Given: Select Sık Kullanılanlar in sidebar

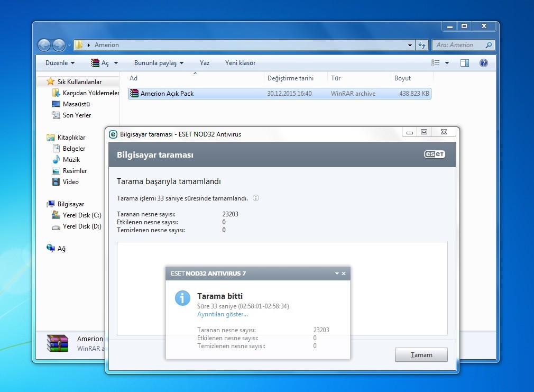Looking at the screenshot, I should click(x=79, y=82).
